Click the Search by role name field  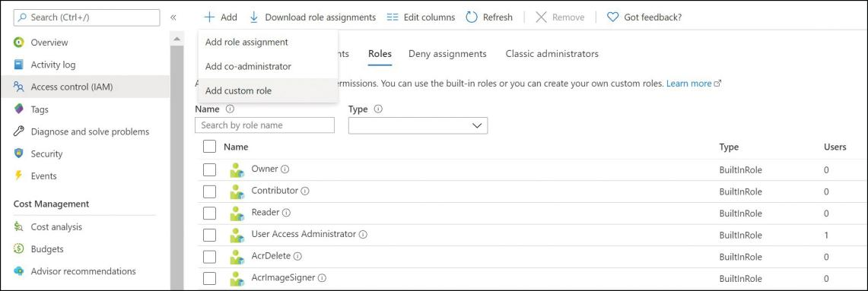265,125
